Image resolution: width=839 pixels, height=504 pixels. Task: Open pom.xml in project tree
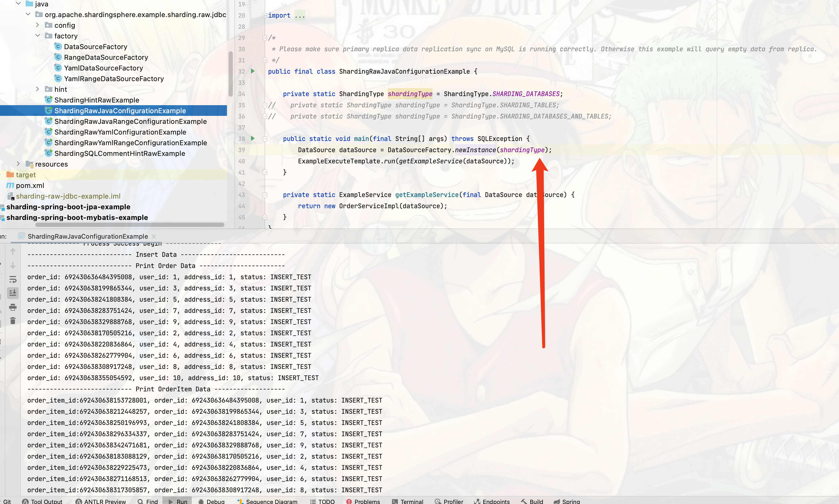(x=30, y=186)
